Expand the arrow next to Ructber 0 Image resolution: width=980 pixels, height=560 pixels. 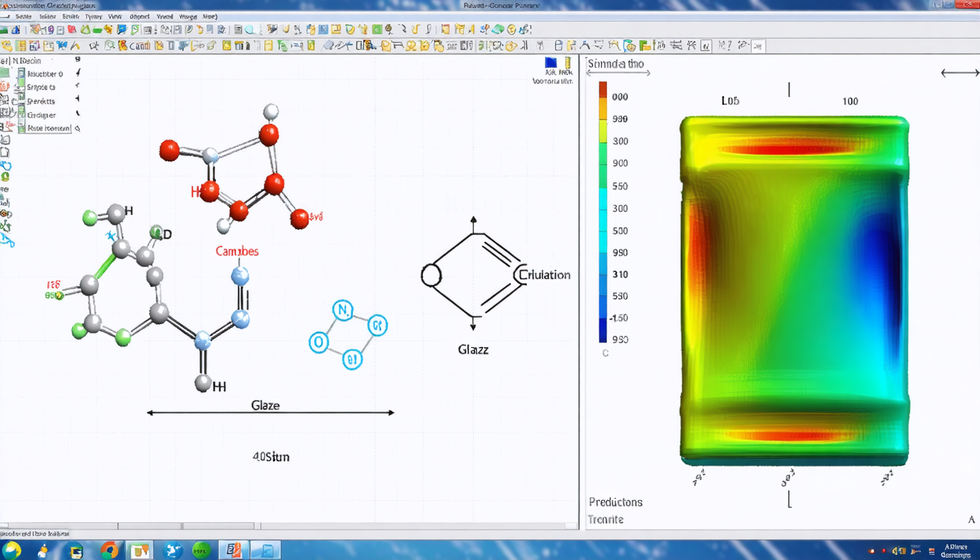pos(77,74)
